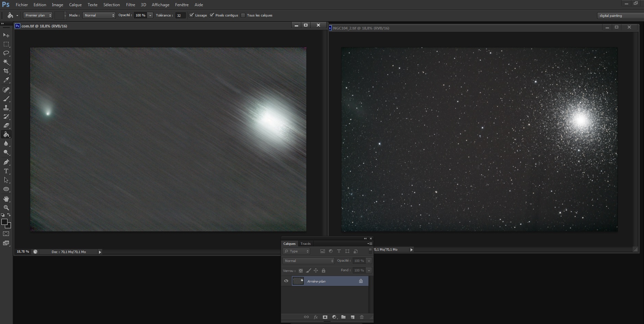
Task: Click the Quick Mask mode icon
Action: pyautogui.click(x=6, y=234)
